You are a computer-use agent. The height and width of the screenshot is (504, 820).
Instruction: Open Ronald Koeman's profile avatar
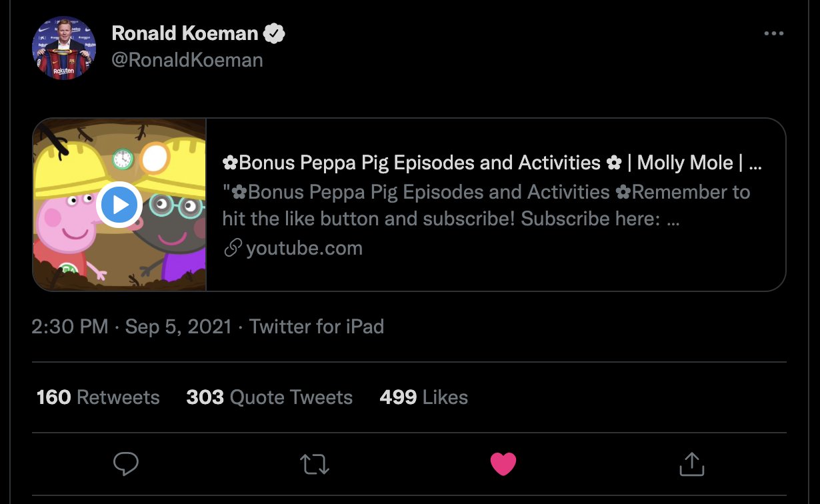point(64,48)
